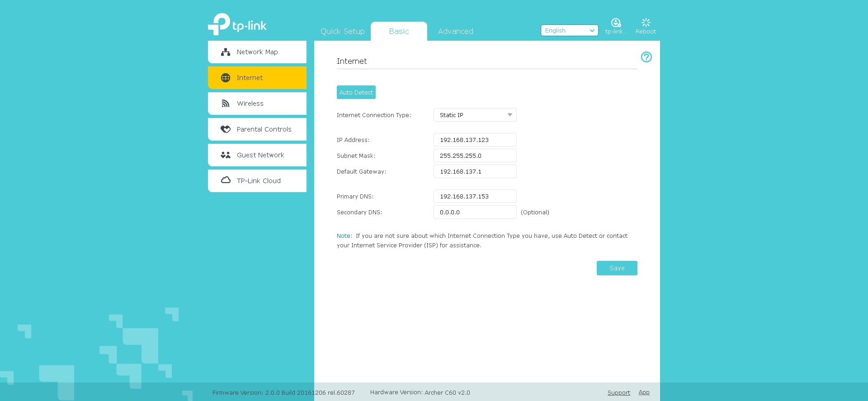Click the Hardware Version Archer C60 text

(x=420, y=392)
